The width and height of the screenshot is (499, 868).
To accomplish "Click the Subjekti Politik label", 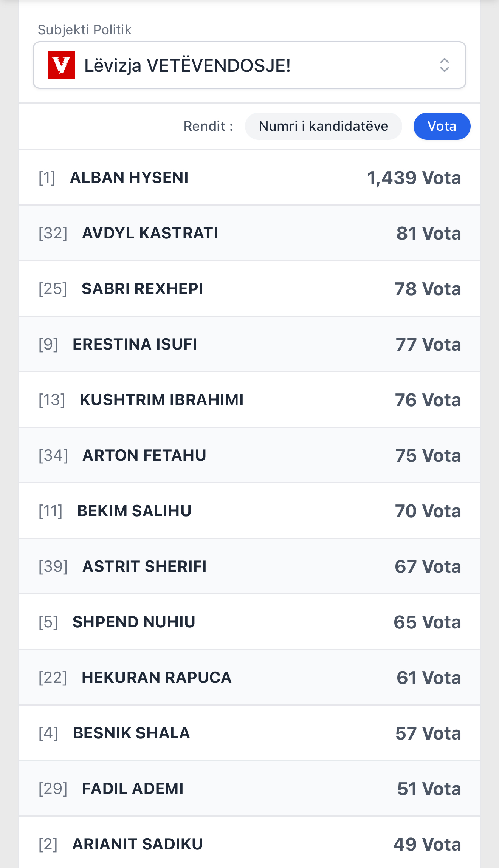I will click(x=84, y=30).
